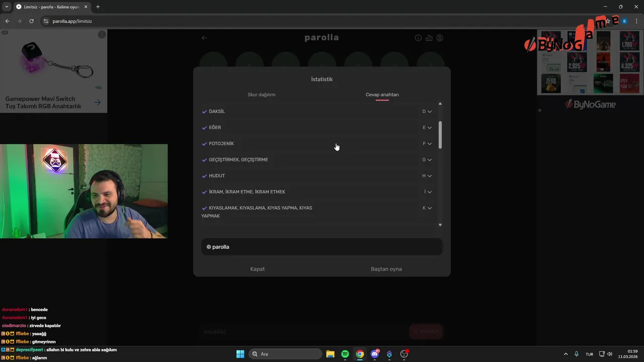The image size is (644, 362).
Task: Open the Chrome three-dot menu
Action: coord(636,21)
